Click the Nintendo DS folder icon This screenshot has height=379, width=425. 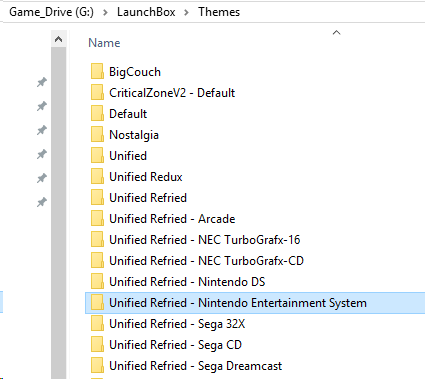[x=97, y=281]
